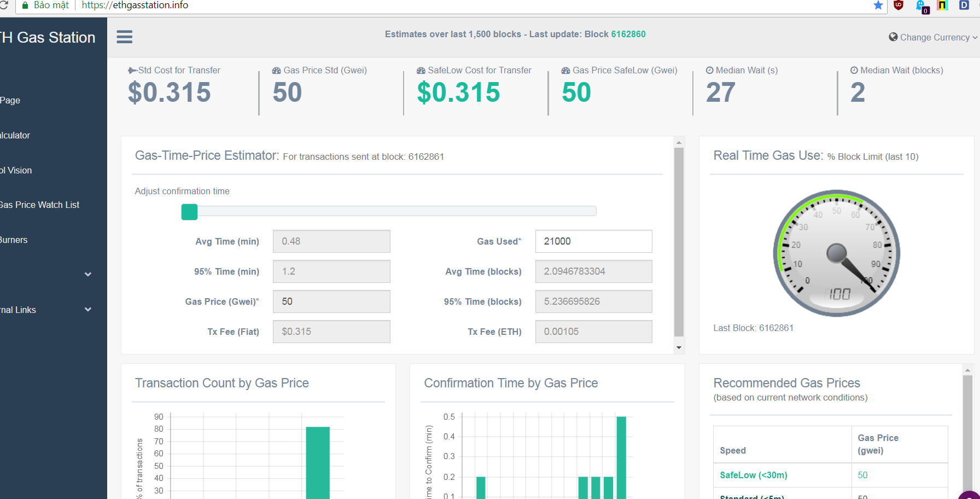Click the estimator panel scrollbar thumb
The width and height of the screenshot is (980, 499).
pyautogui.click(x=679, y=242)
